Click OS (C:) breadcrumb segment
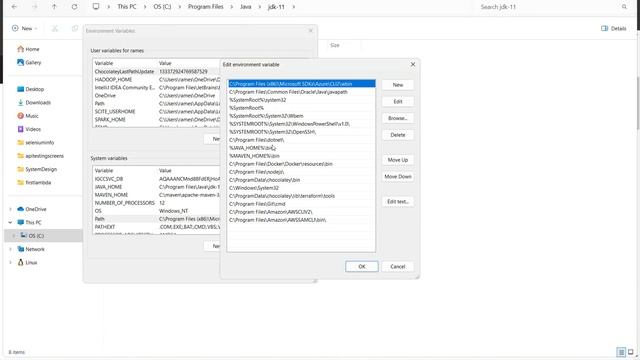The image size is (640, 360). coord(162,7)
